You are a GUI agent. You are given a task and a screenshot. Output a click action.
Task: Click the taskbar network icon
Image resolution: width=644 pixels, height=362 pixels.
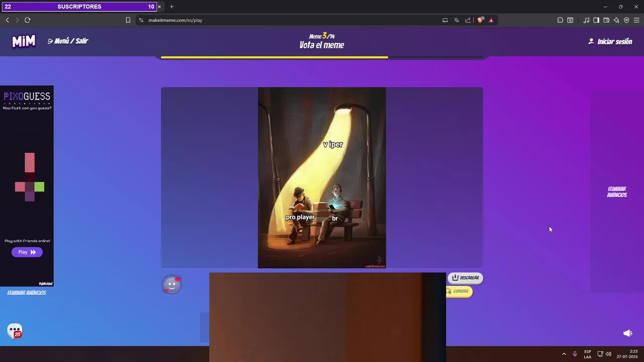(600, 354)
